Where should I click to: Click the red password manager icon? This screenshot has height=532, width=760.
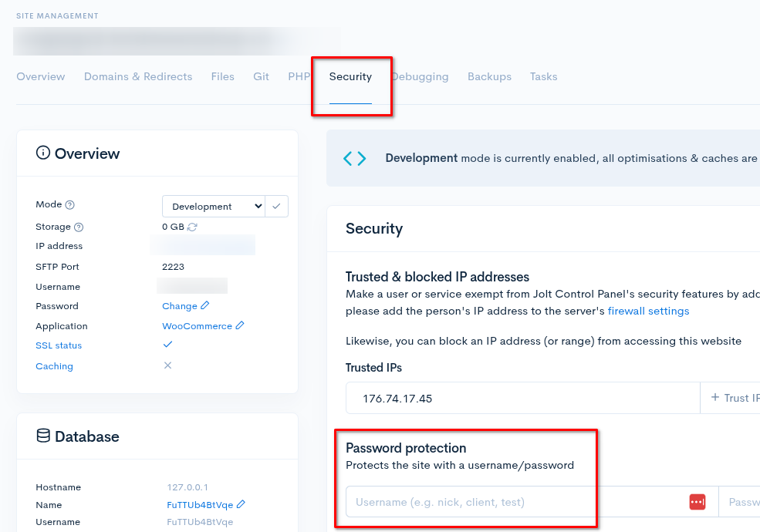pos(697,502)
